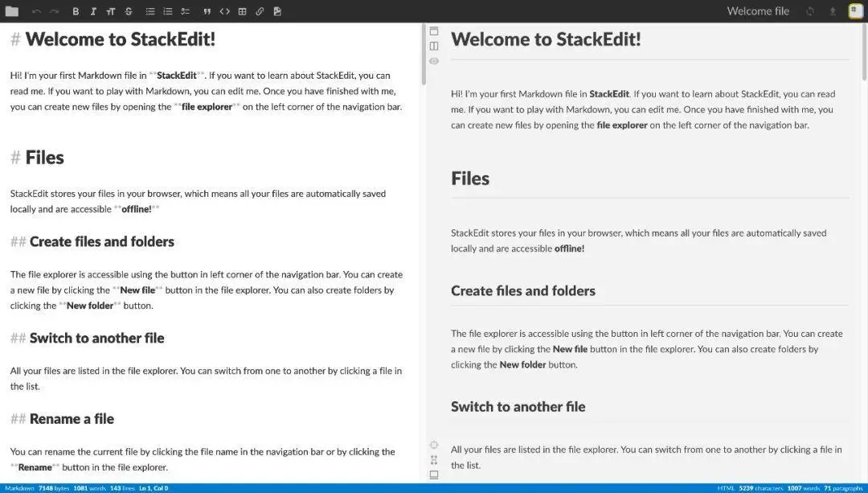
Task: Insert a link using the chain icon
Action: click(x=260, y=11)
